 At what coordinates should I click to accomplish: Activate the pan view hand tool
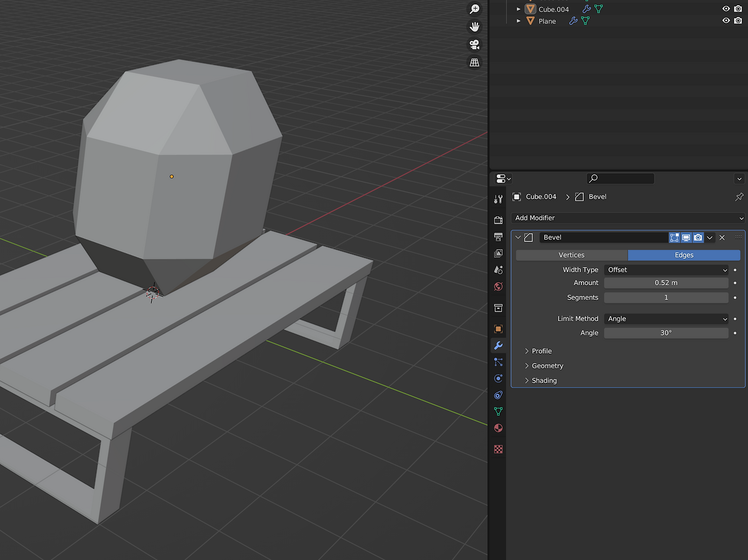(x=475, y=26)
